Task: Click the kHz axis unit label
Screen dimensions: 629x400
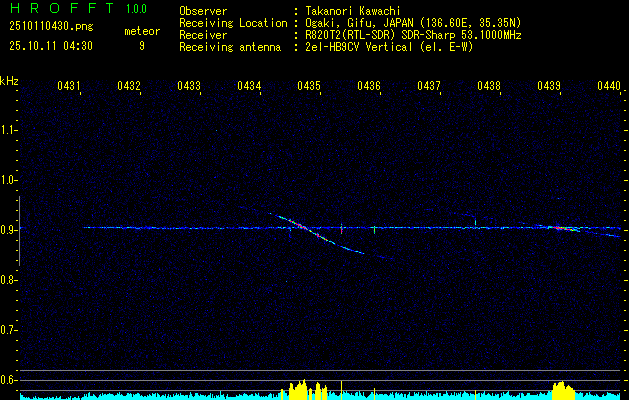Action: coord(9,80)
